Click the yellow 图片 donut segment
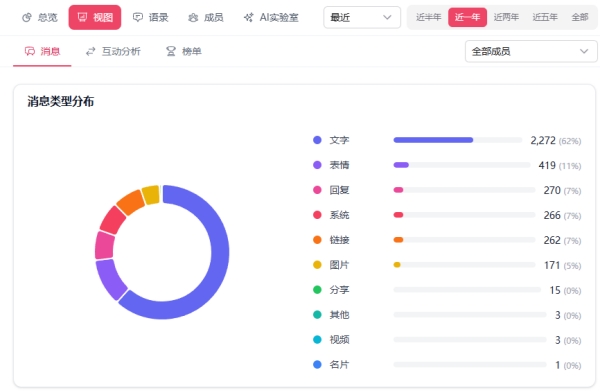The width and height of the screenshot is (600, 391). 151,195
